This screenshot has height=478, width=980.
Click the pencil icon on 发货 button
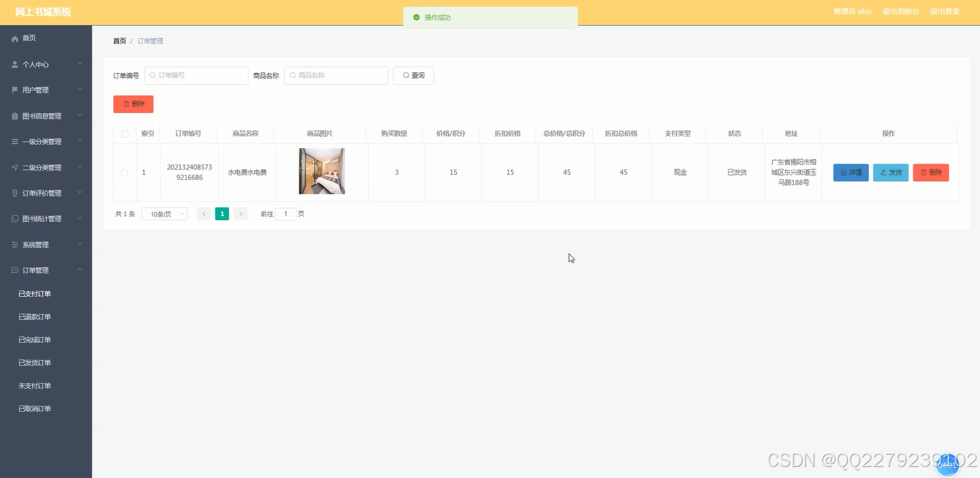[x=882, y=172]
